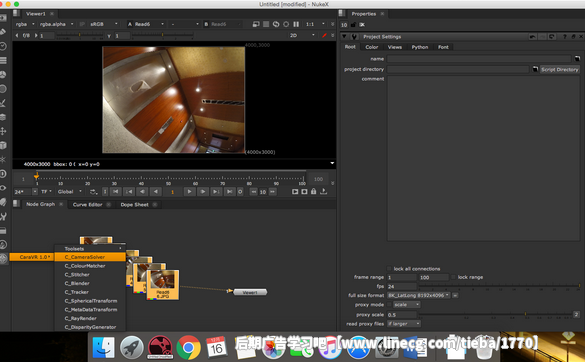Screen dimensions: 585x362
Task: Open read proxy files dropdown
Action: coord(404,324)
